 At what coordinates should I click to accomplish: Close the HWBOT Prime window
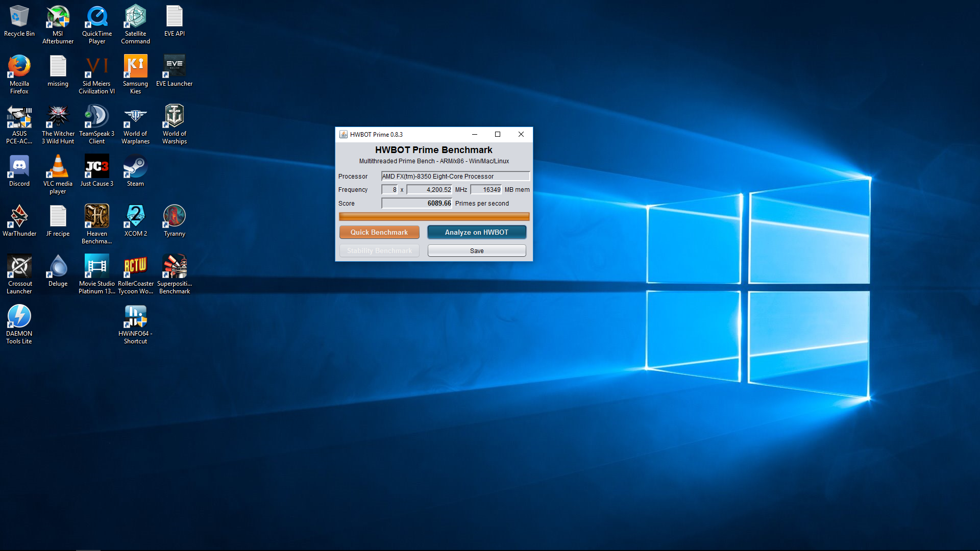(521, 134)
